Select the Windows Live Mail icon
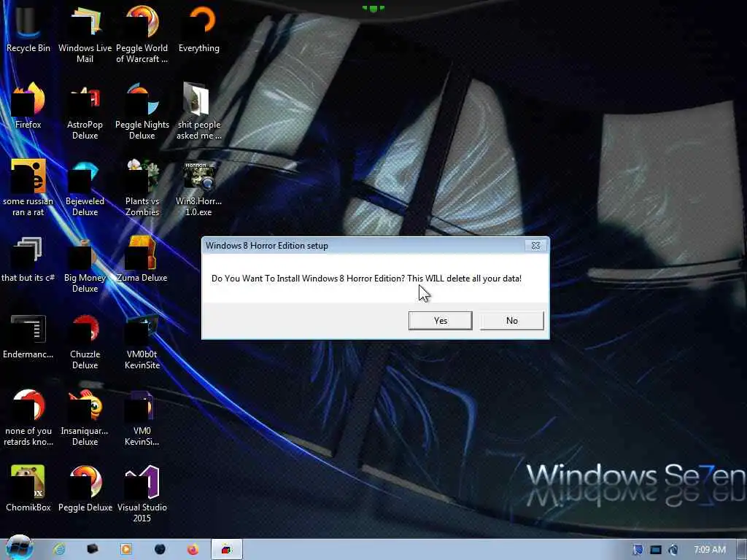747x560 pixels. click(x=85, y=34)
